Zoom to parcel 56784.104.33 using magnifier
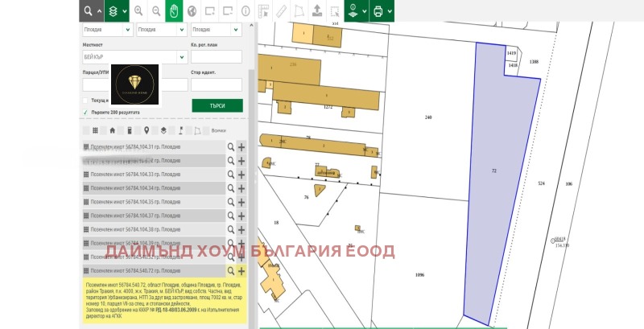The height and width of the screenshot is (329, 644). click(x=231, y=174)
